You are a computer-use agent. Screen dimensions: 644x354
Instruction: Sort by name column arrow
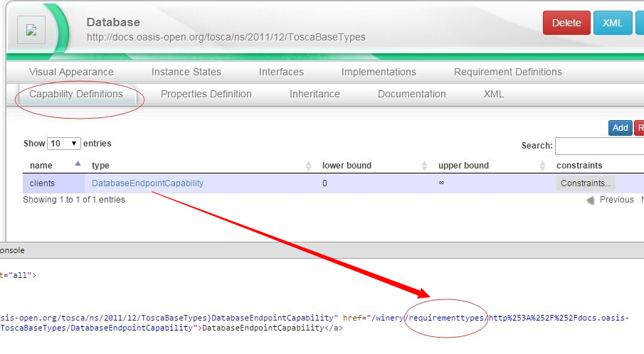pyautogui.click(x=78, y=165)
